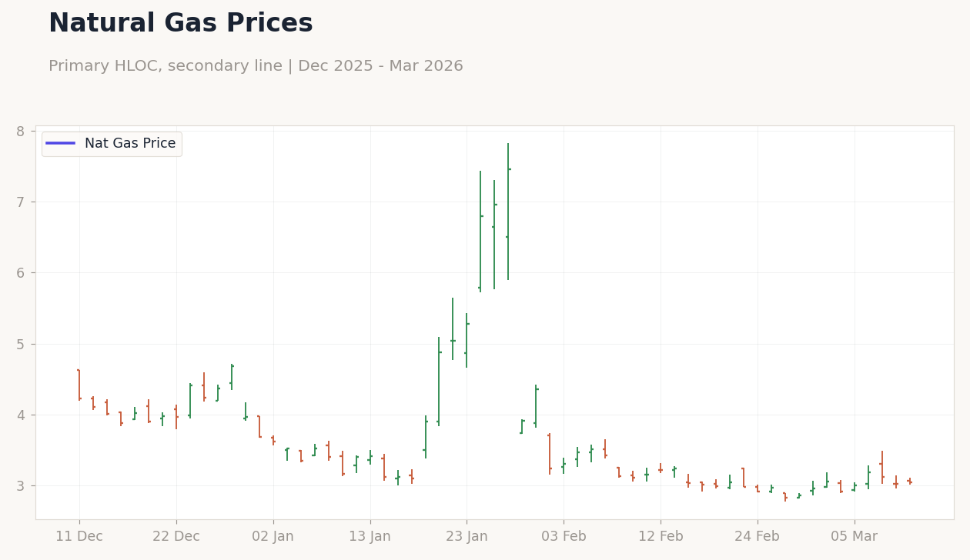
Task: Click the tallest green bar peaking near 7.8
Action: click(x=508, y=212)
